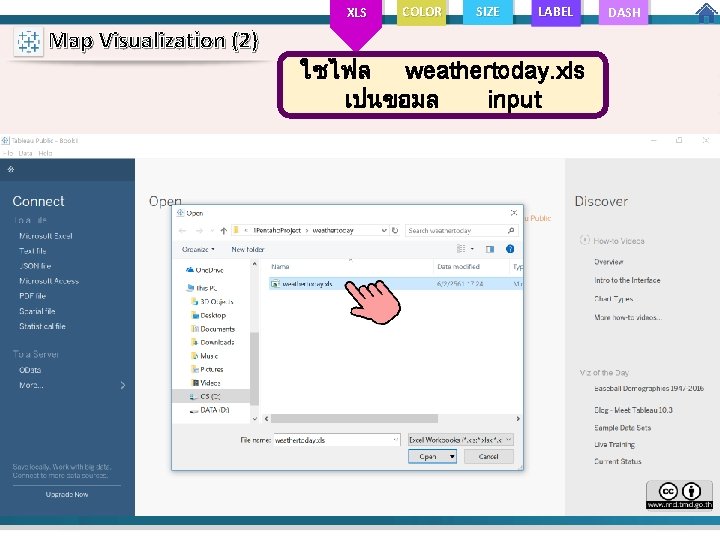Select the SIZE tab on the slide

487,12
